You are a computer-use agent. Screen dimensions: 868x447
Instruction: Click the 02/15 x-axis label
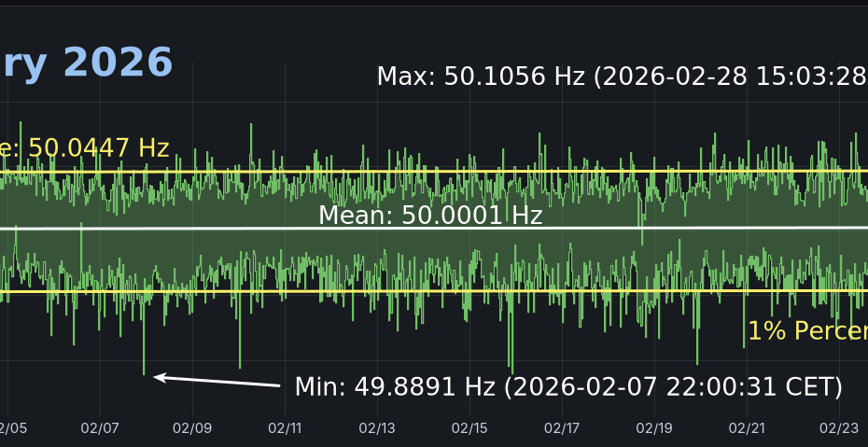[469, 428]
